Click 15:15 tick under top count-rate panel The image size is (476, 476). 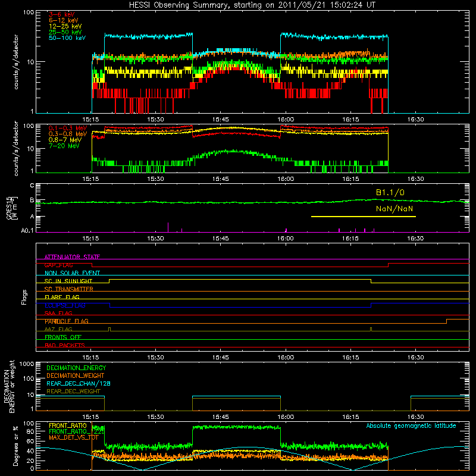click(x=90, y=120)
